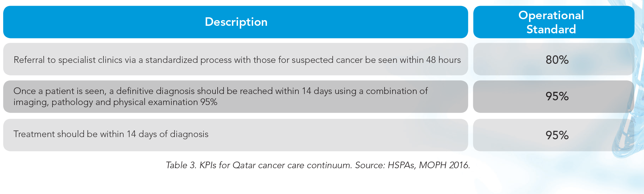Select the Operational Standard column header
Viewport: 644px width, 194px height.
coord(554,22)
